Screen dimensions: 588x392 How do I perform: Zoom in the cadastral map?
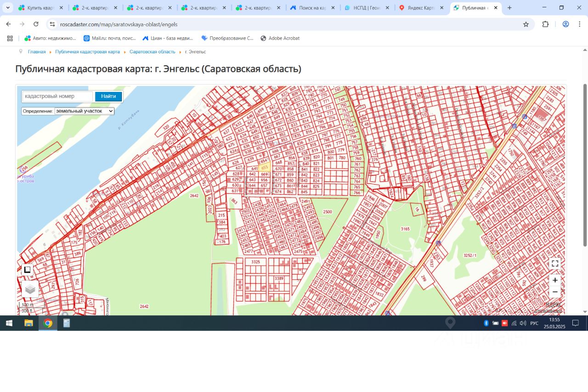(x=555, y=280)
